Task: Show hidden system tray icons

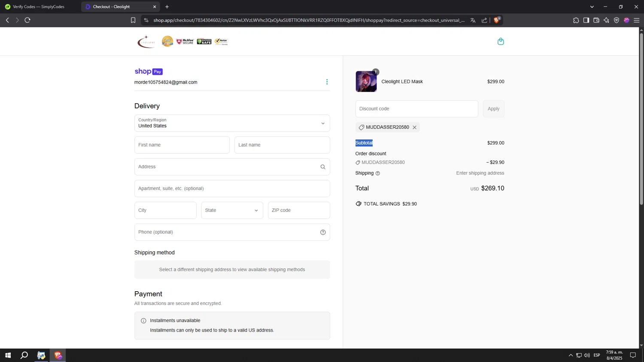Action: [x=571, y=355]
